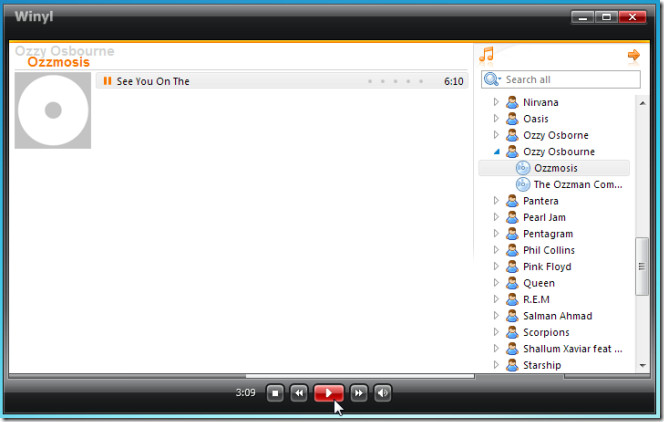Click the Oasis artist person icon
The width and height of the screenshot is (664, 422).
[x=512, y=119]
